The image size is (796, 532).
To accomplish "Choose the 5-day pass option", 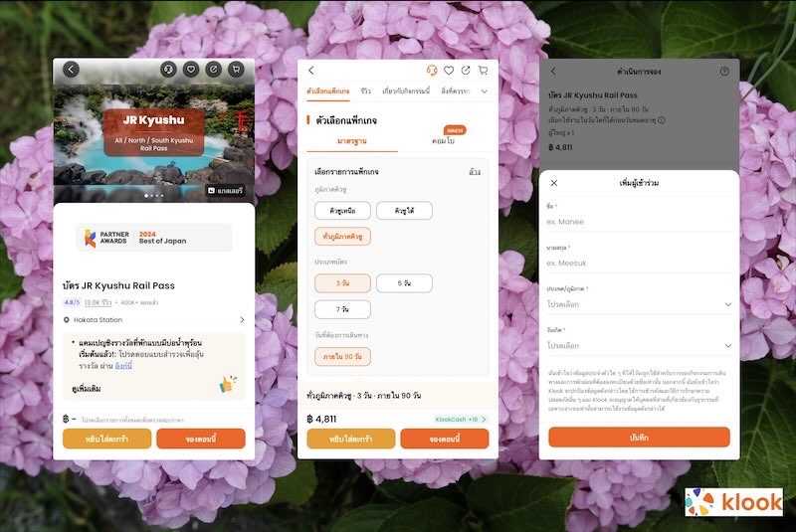I will (404, 283).
